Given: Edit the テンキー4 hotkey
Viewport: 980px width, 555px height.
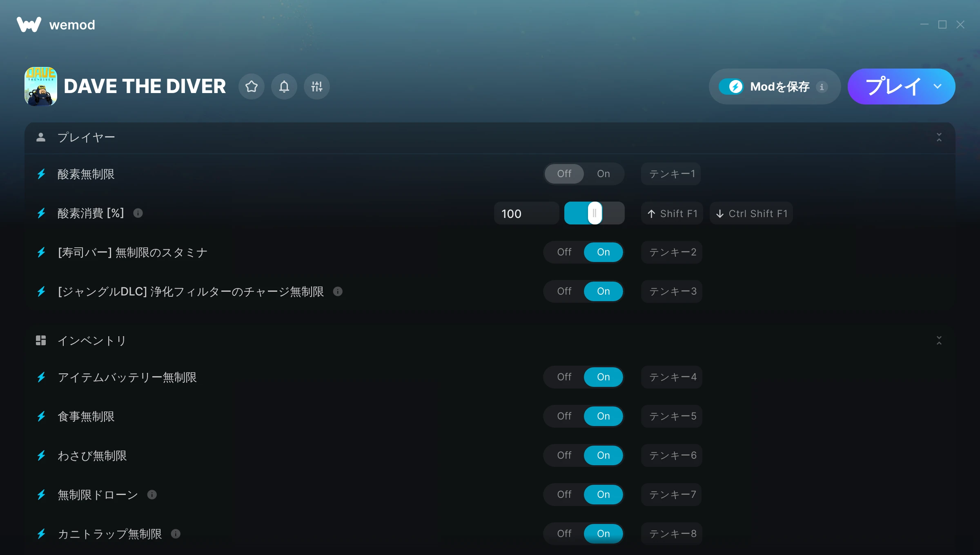Looking at the screenshot, I should point(672,377).
